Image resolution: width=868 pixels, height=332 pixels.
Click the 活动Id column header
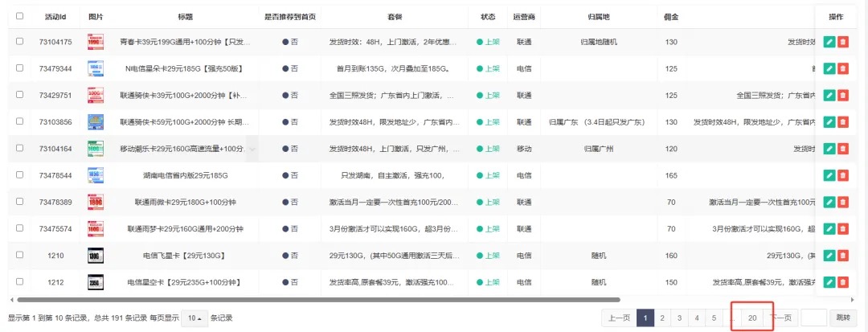(55, 17)
